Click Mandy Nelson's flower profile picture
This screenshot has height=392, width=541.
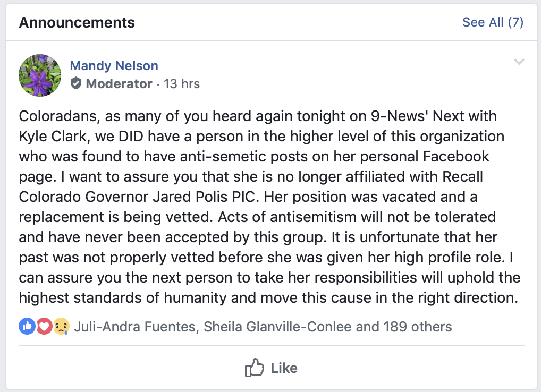click(x=40, y=75)
